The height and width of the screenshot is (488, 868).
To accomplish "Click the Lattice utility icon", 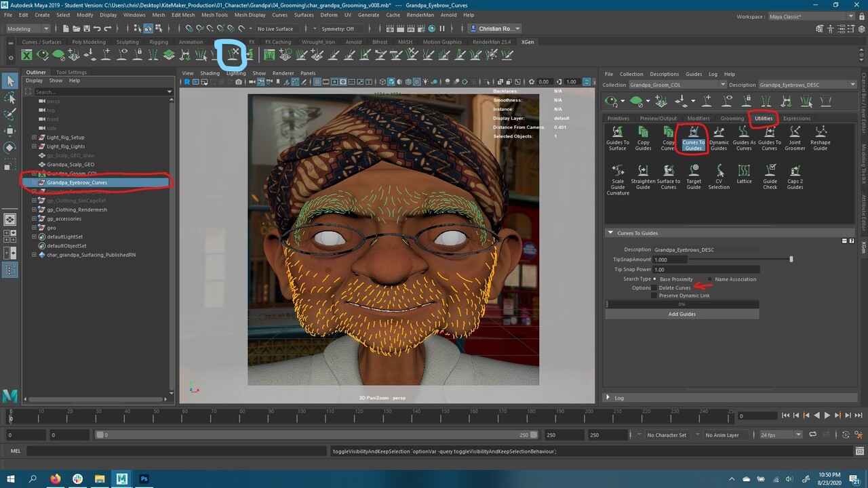I will (x=744, y=171).
